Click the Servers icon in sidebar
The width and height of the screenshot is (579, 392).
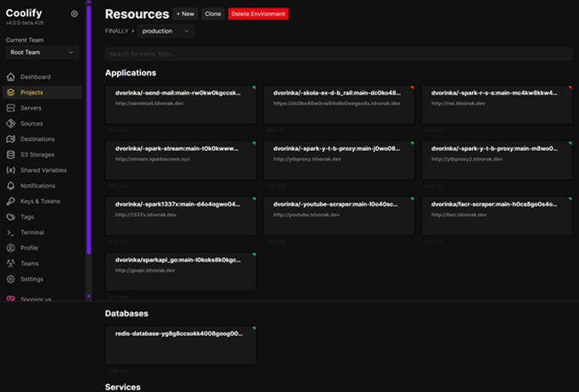click(x=11, y=108)
